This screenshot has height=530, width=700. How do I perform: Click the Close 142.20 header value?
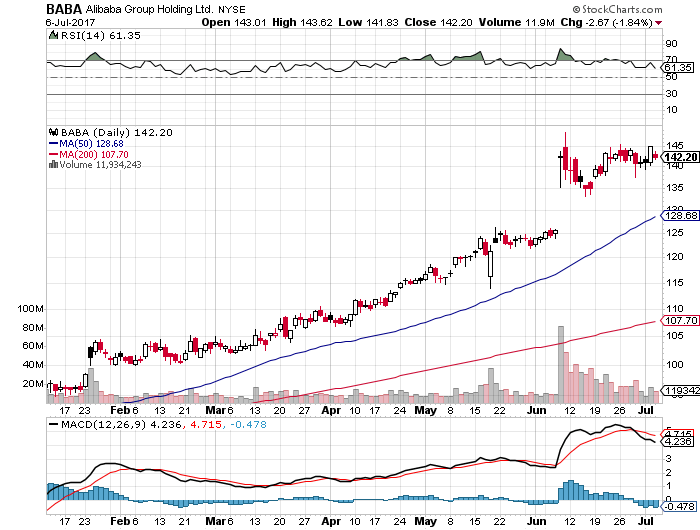438,22
